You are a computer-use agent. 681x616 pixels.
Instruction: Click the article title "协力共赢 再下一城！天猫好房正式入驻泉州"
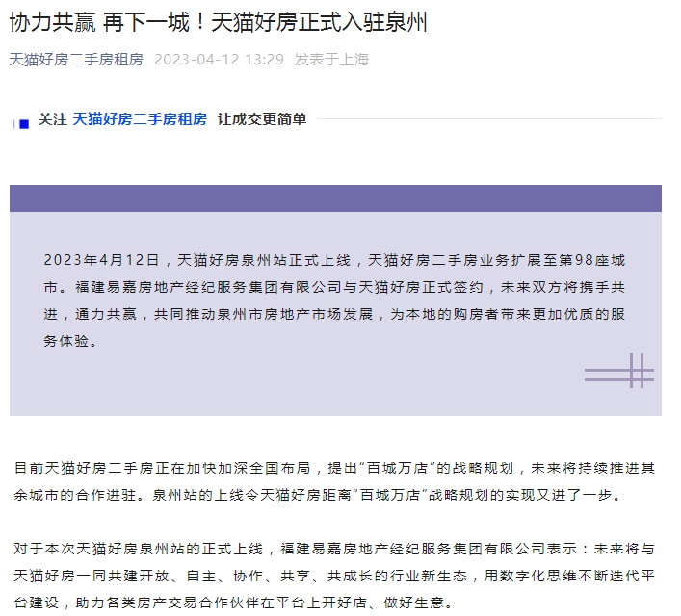[x=218, y=22]
